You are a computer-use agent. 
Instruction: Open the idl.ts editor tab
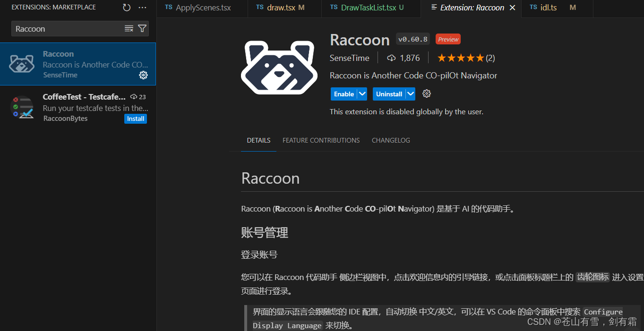click(557, 8)
